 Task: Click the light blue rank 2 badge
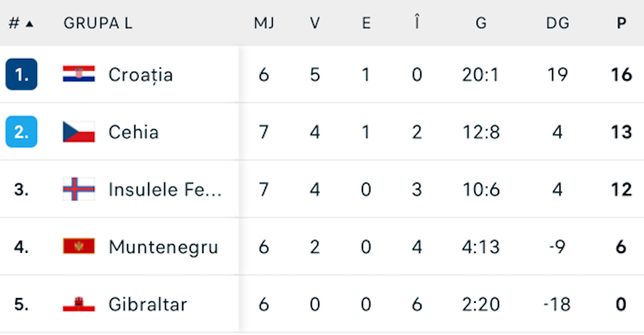point(22,132)
